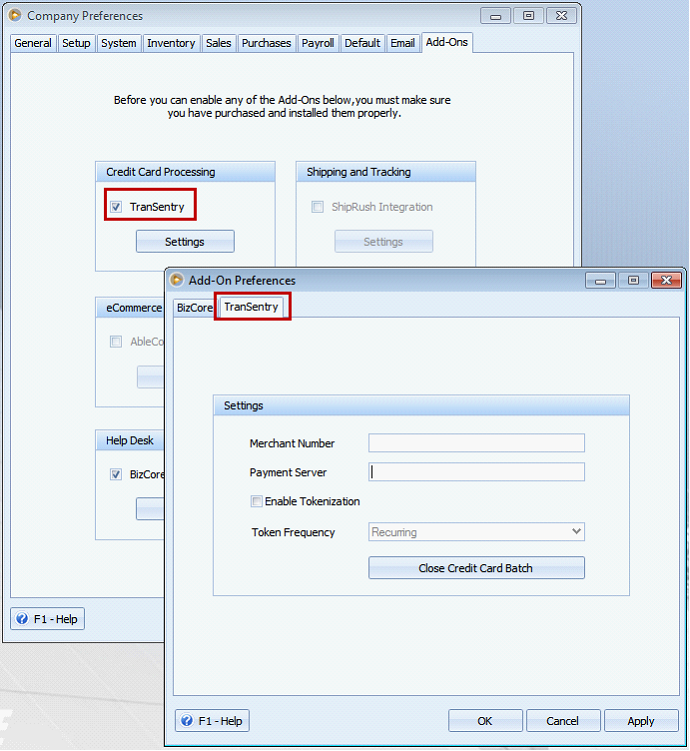Click the help icon in Add-On Preferences
690x751 pixels.
tap(187, 720)
